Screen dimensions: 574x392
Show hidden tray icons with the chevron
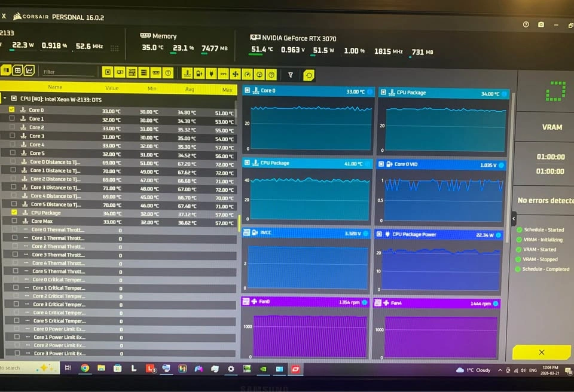(x=500, y=370)
